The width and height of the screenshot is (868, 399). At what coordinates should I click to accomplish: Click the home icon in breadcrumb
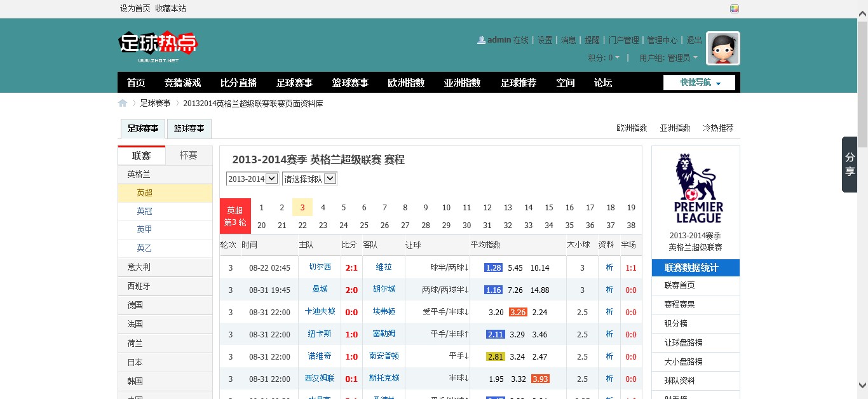[x=123, y=104]
